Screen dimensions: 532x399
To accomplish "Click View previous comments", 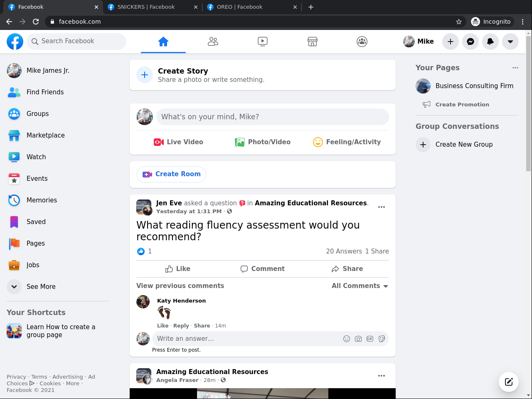I will point(180,286).
